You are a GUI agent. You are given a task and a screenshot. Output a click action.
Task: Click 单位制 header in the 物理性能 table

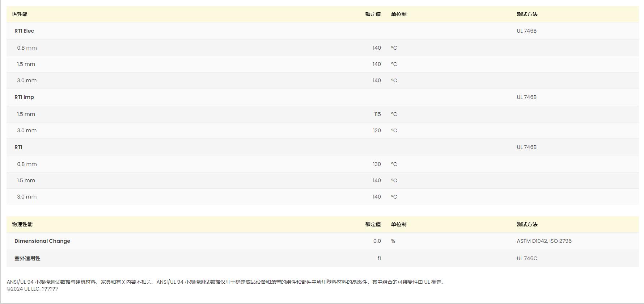398,224
